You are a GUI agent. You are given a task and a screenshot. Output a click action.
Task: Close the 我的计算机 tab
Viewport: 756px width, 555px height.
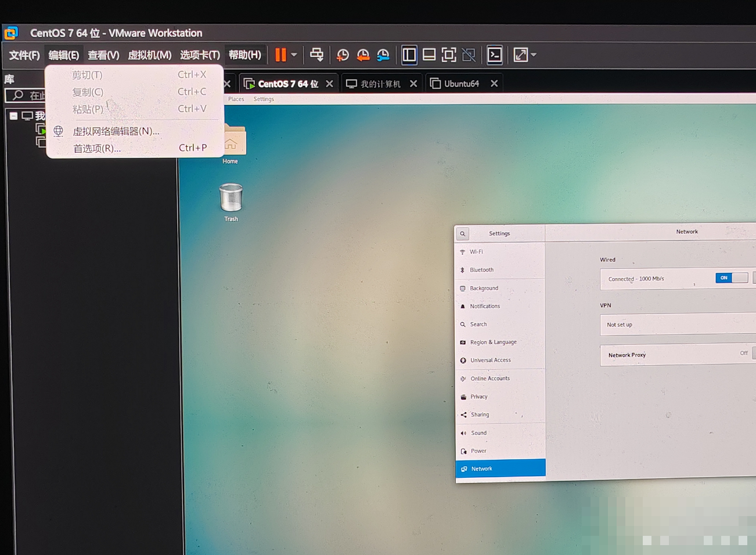pyautogui.click(x=413, y=84)
